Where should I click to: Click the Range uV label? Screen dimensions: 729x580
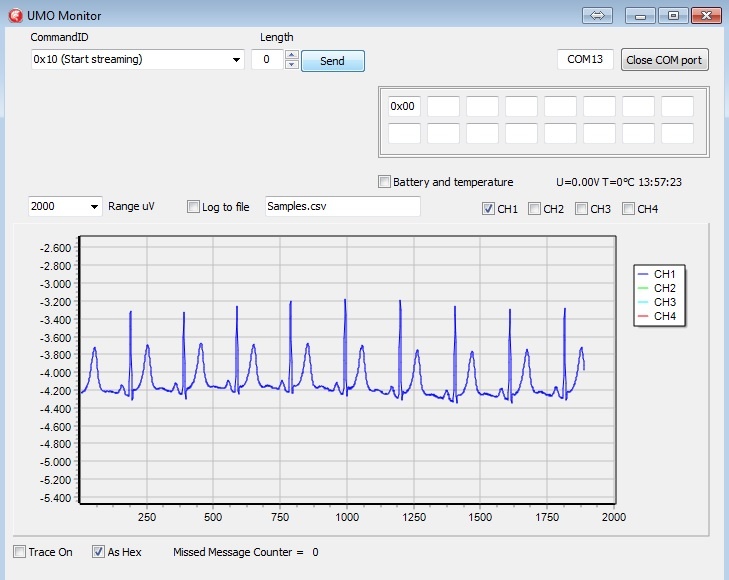131,206
